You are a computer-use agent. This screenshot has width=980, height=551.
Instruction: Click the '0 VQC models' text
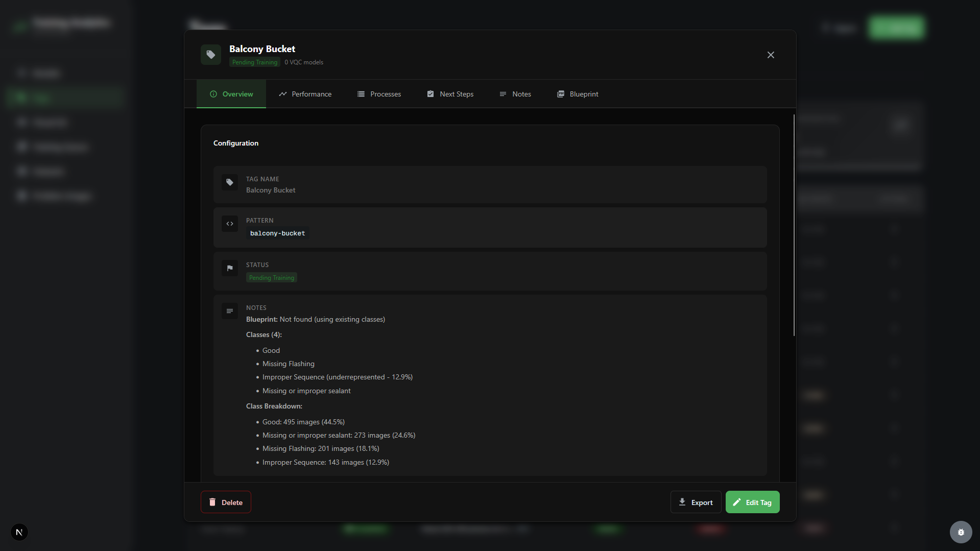[304, 62]
